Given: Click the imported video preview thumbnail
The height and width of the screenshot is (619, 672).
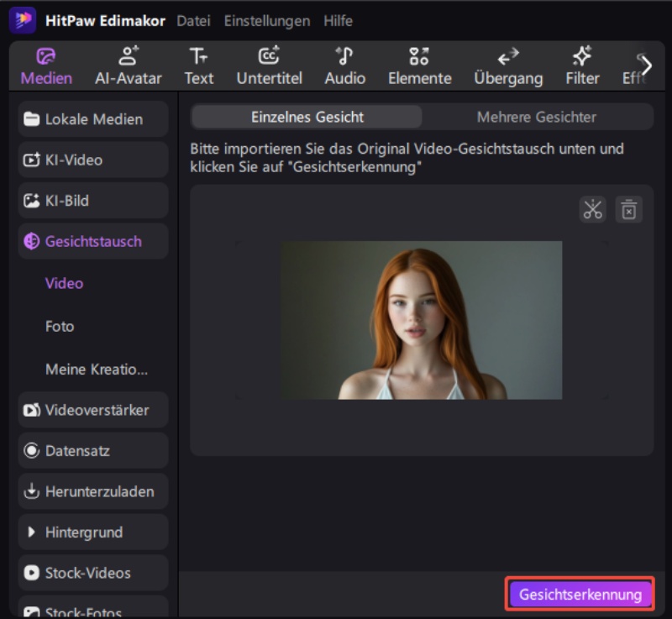Looking at the screenshot, I should [x=422, y=320].
